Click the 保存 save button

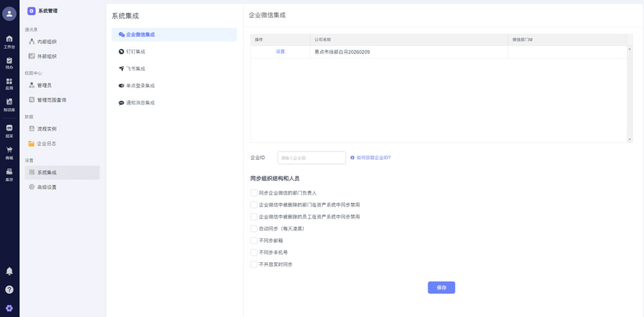point(441,287)
